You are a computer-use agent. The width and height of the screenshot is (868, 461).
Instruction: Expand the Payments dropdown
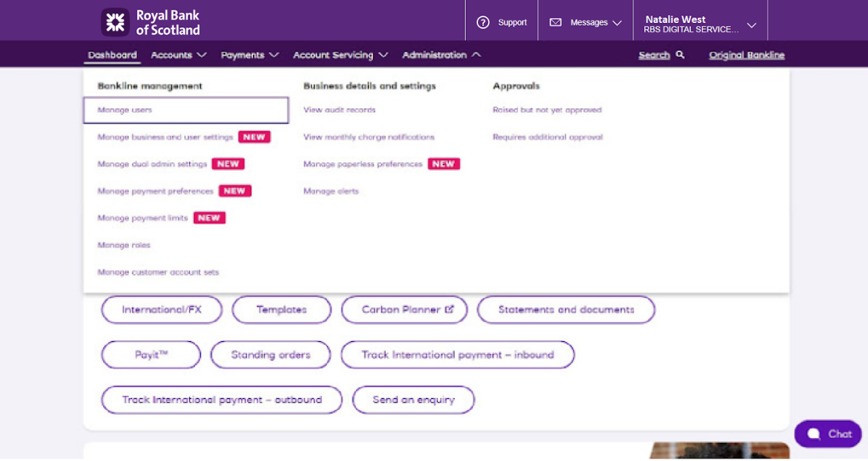pyautogui.click(x=249, y=55)
